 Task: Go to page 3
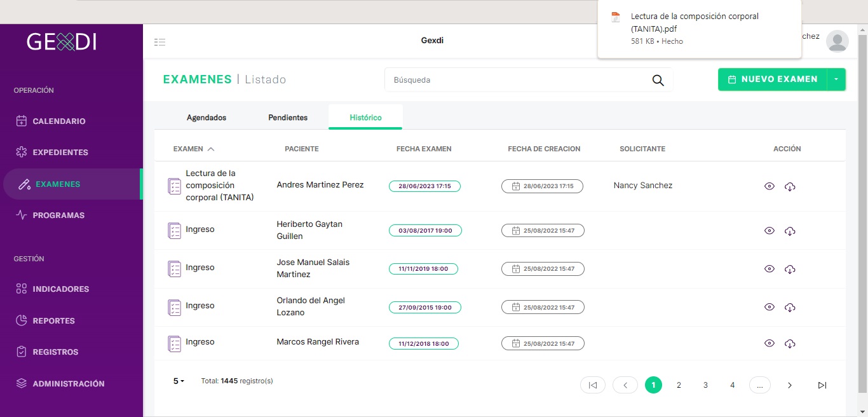[x=705, y=385]
